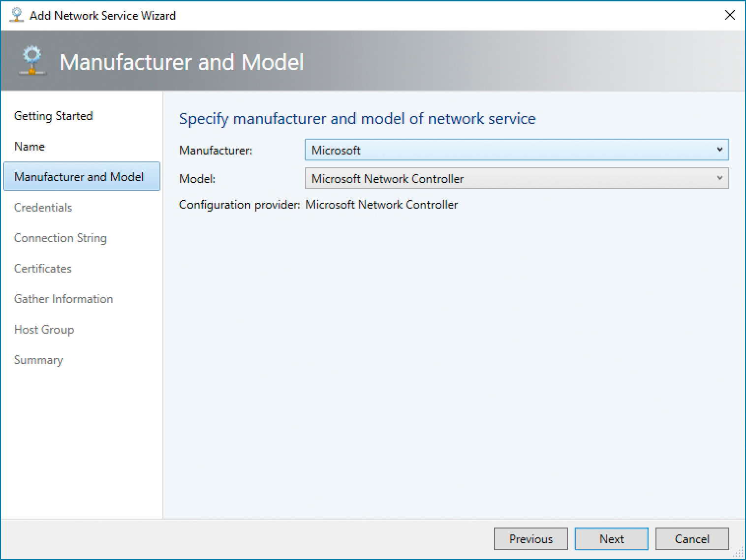Select the Host Group step

(43, 330)
